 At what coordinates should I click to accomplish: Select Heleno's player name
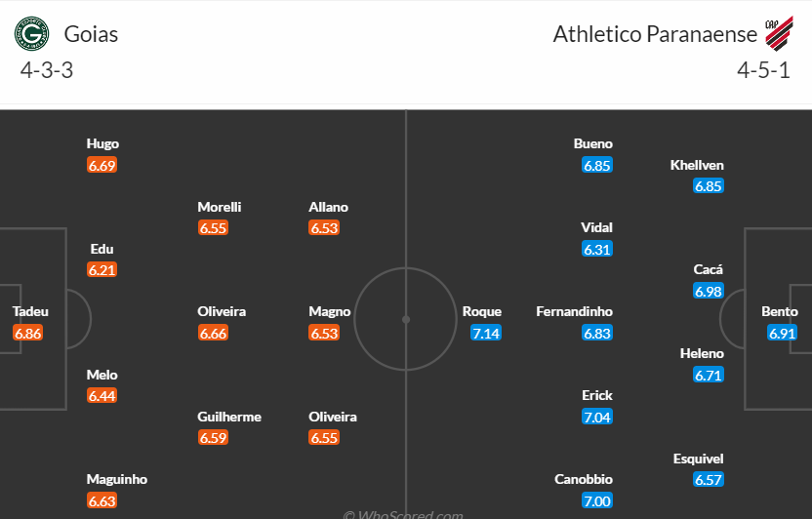point(702,354)
